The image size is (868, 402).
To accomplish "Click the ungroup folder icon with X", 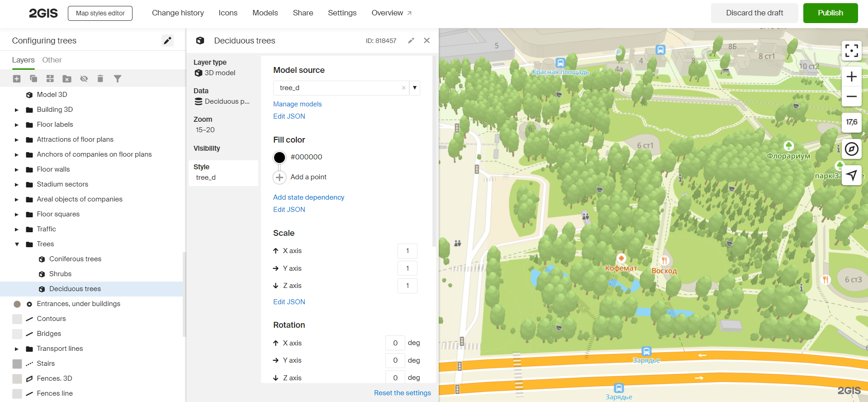I will [x=67, y=79].
